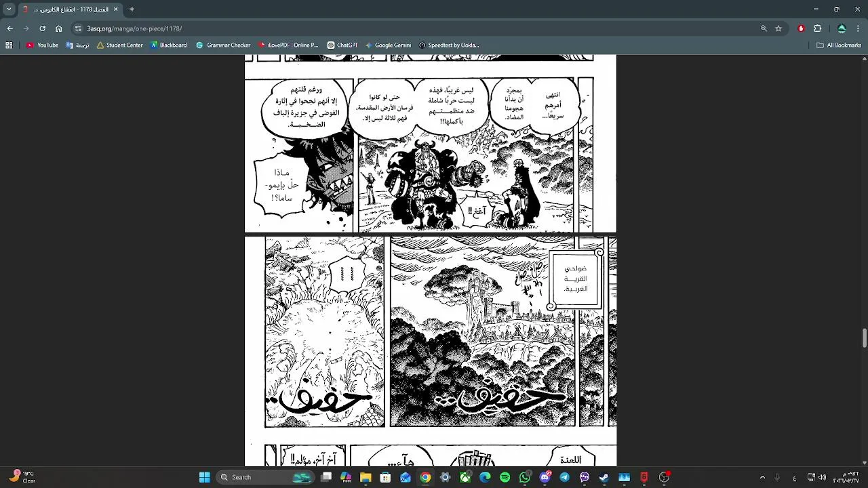Open Settings gear from the taskbar
868x488 pixels.
445,477
